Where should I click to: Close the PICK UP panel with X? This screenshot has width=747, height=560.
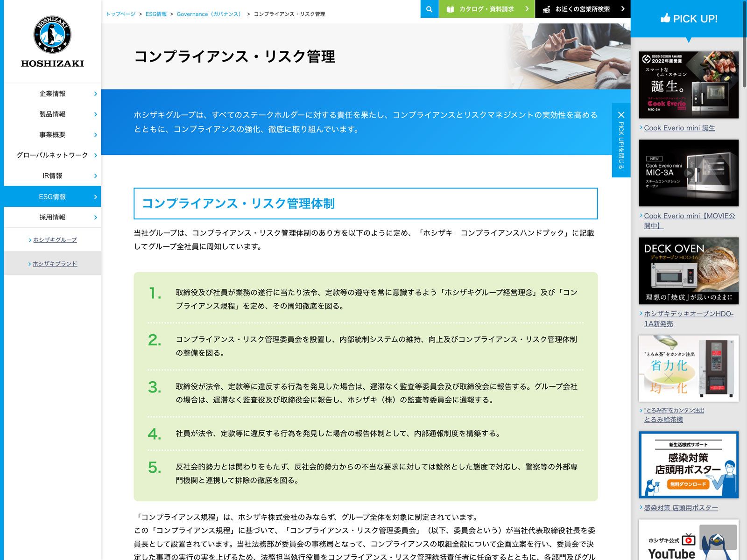621,115
